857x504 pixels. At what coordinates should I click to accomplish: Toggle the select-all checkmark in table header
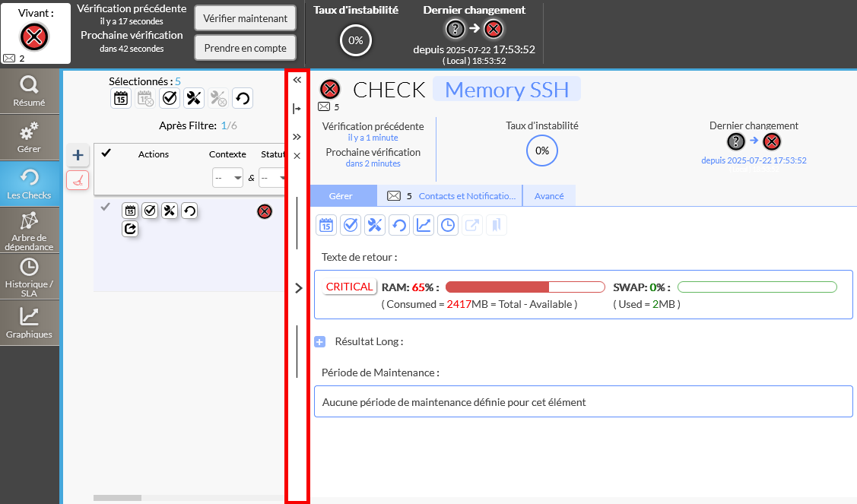coord(106,153)
